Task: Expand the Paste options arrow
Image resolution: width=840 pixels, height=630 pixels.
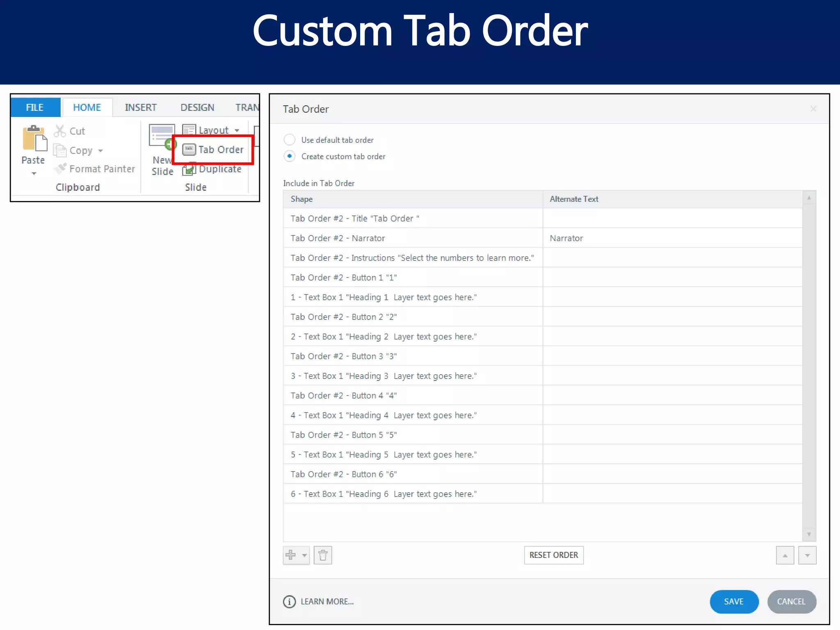Action: [x=34, y=173]
